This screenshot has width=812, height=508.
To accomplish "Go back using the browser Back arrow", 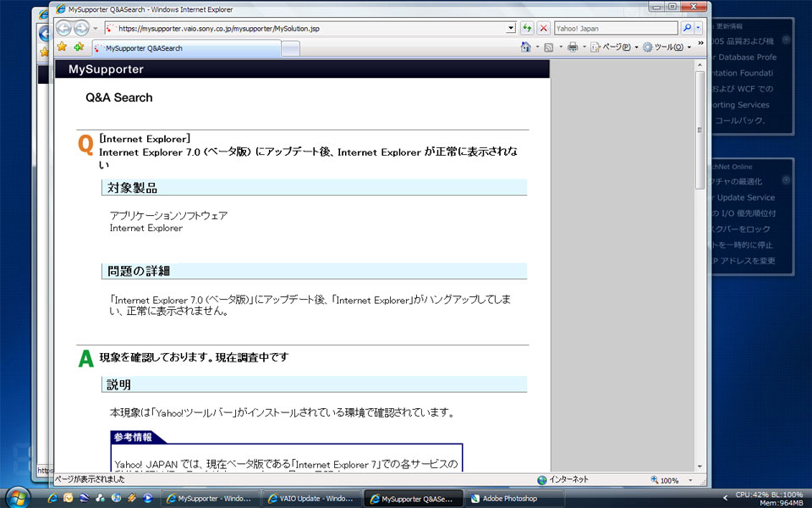I will point(64,28).
